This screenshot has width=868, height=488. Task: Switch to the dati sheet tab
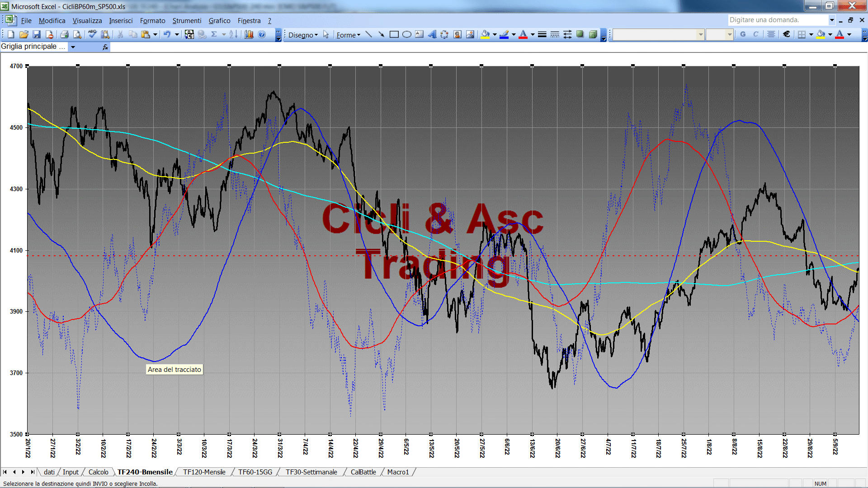pos(49,472)
